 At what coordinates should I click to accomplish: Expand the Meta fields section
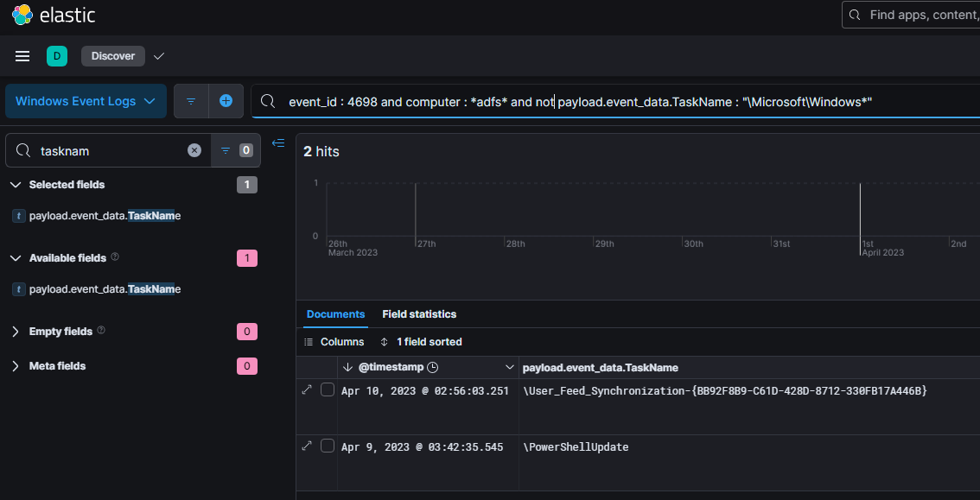tap(16, 366)
